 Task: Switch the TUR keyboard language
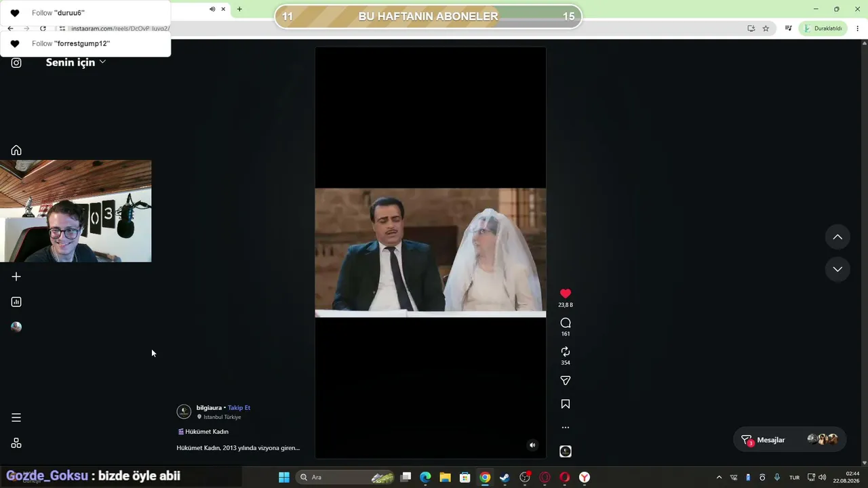point(794,477)
